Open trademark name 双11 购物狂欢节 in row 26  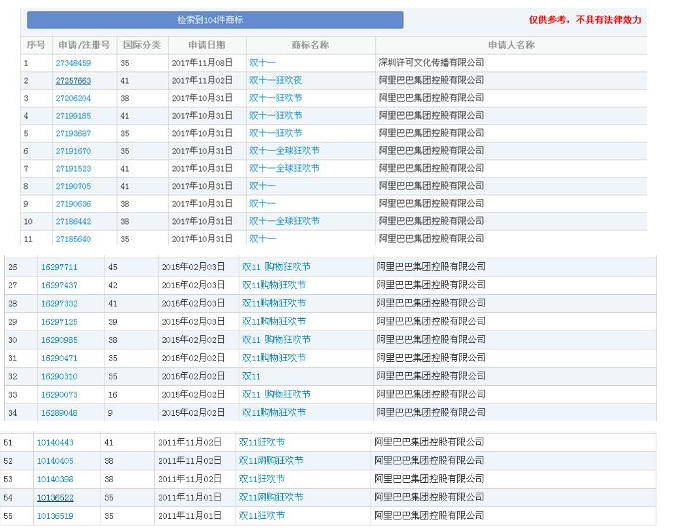pyautogui.click(x=276, y=267)
